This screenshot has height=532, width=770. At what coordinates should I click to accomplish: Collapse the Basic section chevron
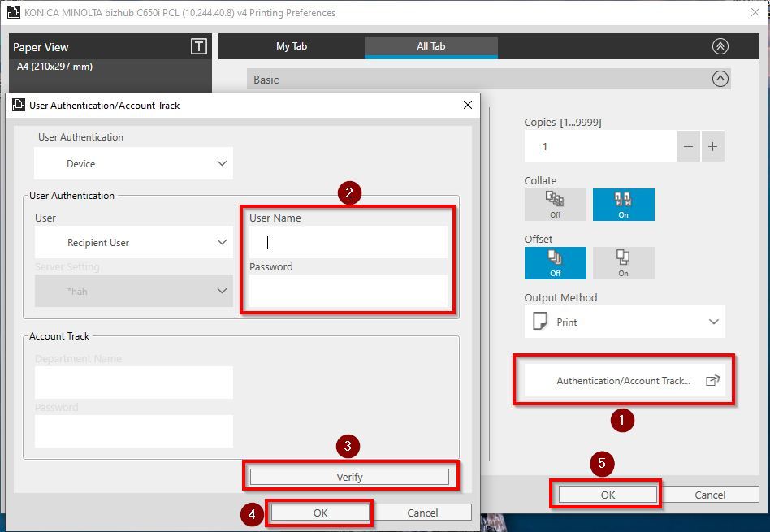coord(720,80)
